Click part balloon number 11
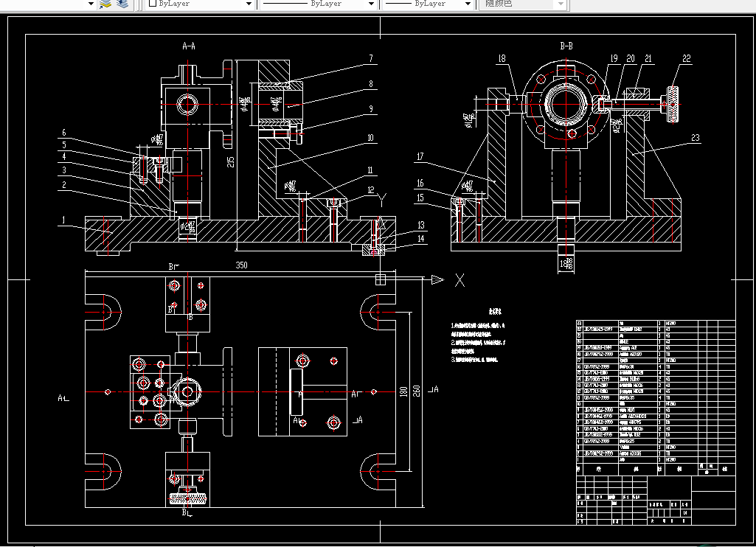This screenshot has width=756, height=547. coord(370,170)
